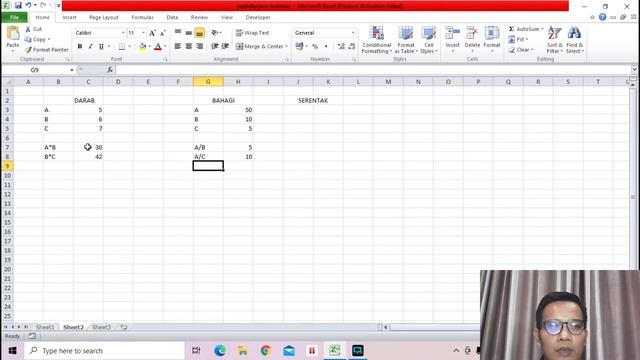Switch to Sheet1 tab
This screenshot has height=360, width=640.
click(x=45, y=327)
